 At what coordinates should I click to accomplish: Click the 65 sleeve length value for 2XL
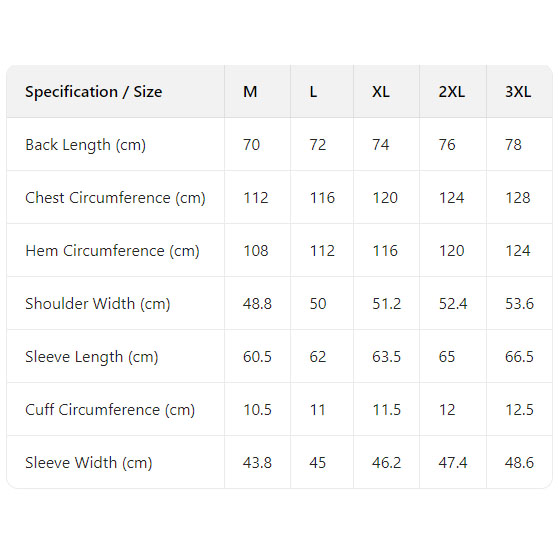point(447,357)
